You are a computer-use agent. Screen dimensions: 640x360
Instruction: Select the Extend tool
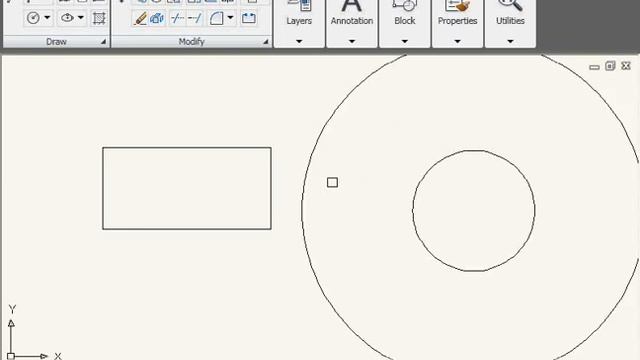(x=195, y=18)
